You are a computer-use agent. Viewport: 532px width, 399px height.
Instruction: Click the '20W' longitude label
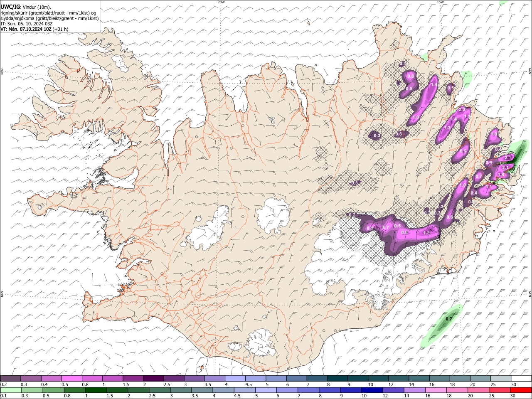221,2
